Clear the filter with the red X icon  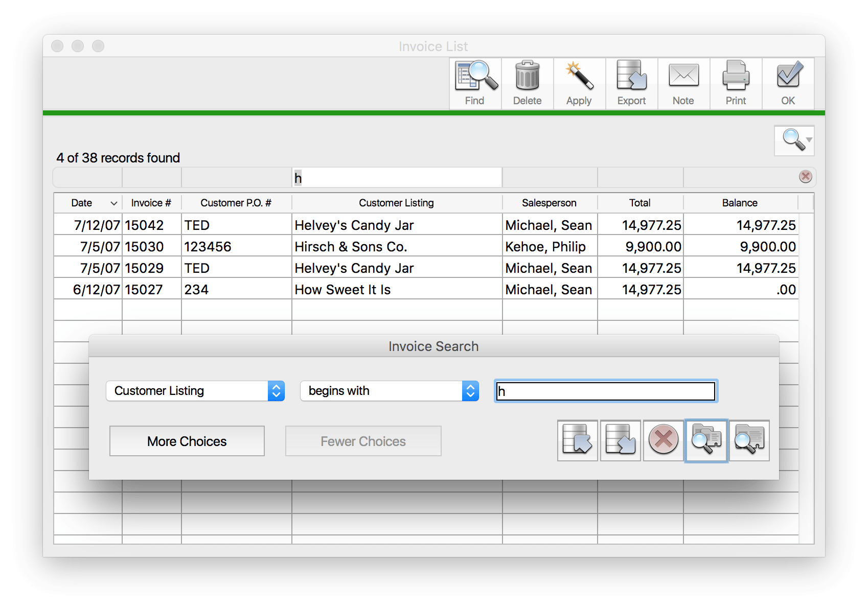click(806, 176)
